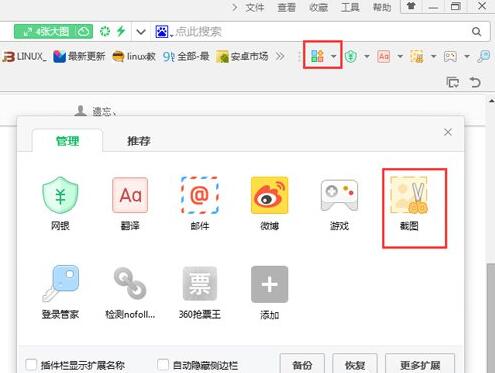This screenshot has width=495, height=373.
Task: Click the 添加 plus tile
Action: (x=269, y=292)
